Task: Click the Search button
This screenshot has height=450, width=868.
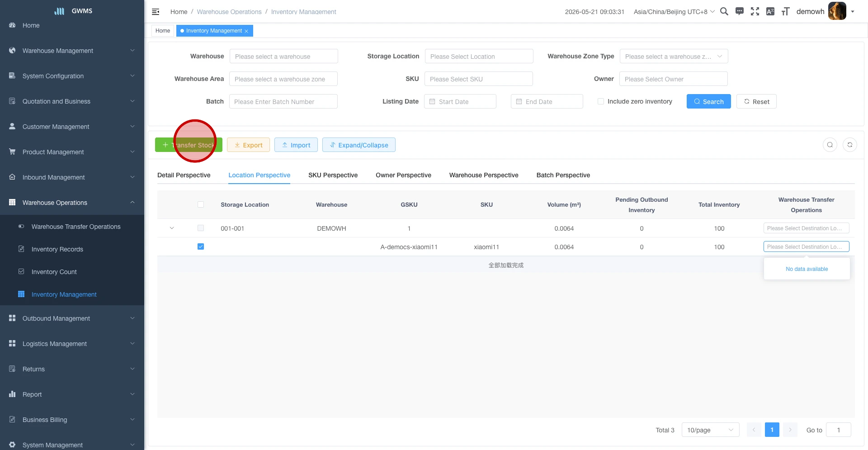Action: pyautogui.click(x=708, y=101)
